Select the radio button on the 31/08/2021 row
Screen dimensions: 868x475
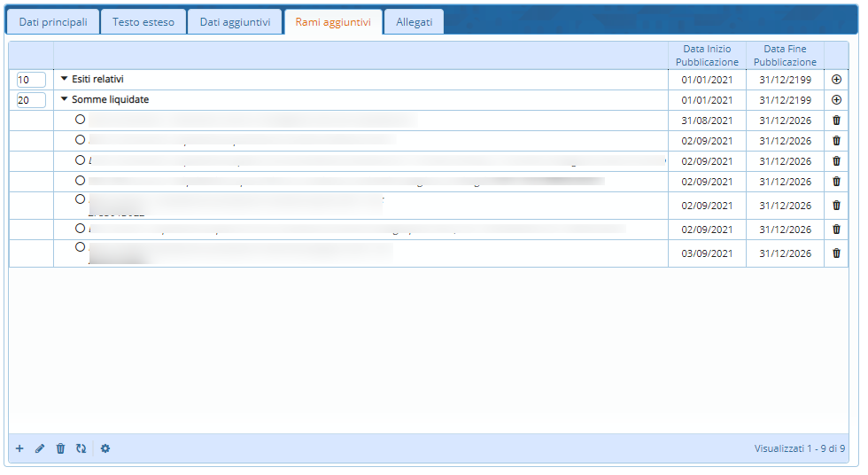[81, 119]
